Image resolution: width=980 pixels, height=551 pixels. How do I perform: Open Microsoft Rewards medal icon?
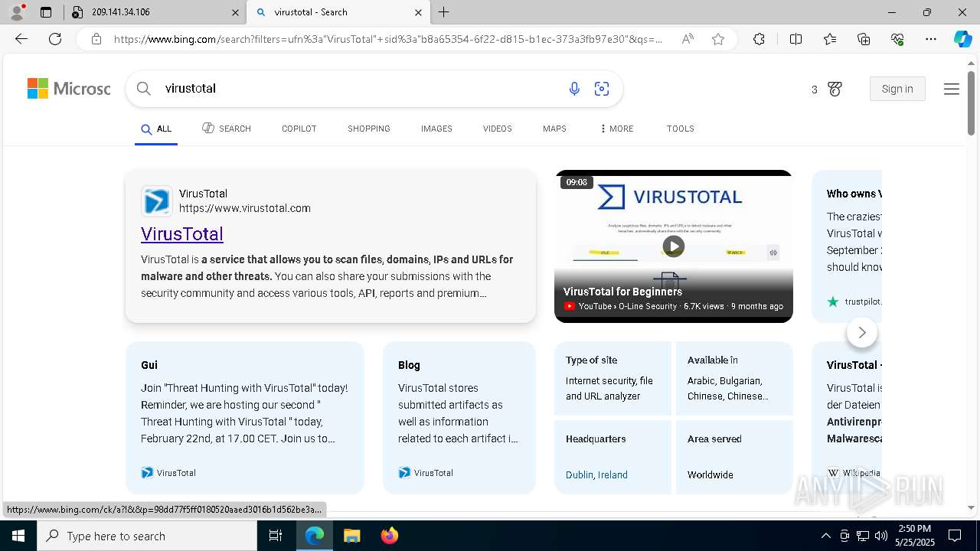pyautogui.click(x=835, y=90)
